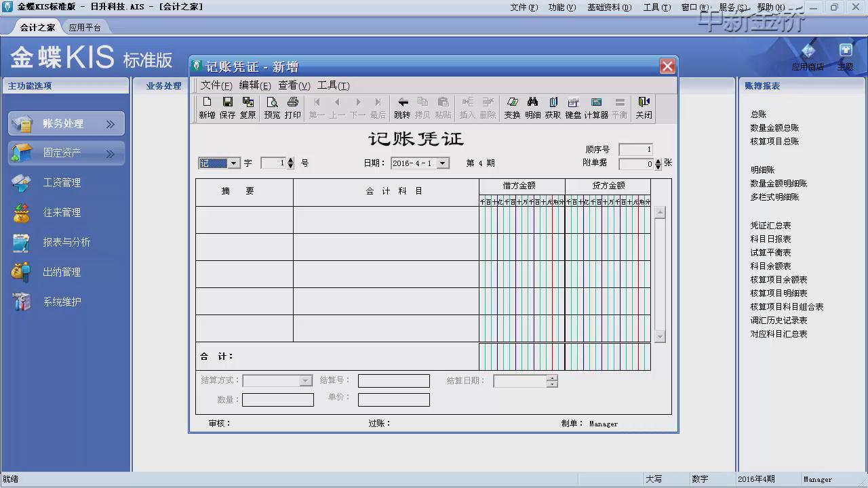This screenshot has height=488, width=868.
Task: Open the voucher word 记 dropdown
Action: tap(234, 163)
